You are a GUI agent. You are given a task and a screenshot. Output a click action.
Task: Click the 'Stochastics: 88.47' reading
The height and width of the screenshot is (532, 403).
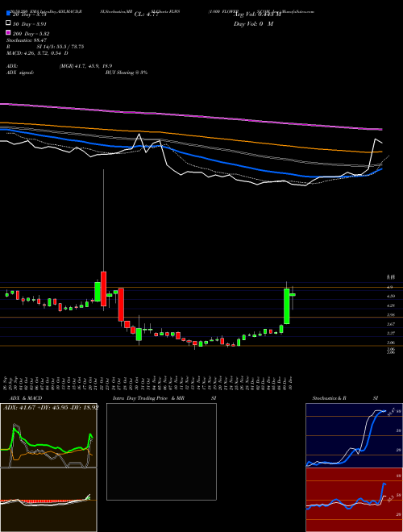[27, 40]
